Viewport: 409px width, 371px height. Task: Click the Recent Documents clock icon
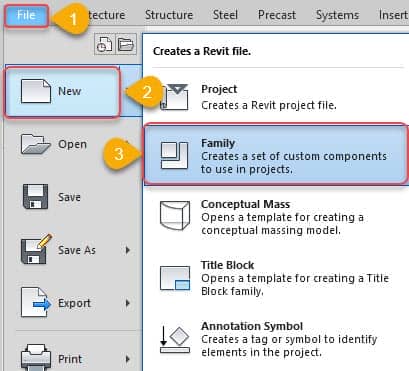tap(104, 44)
